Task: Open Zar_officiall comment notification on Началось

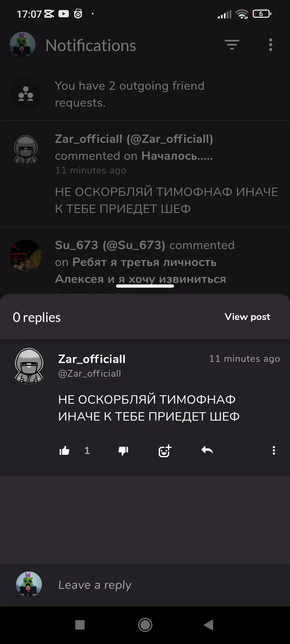Action: (x=145, y=173)
